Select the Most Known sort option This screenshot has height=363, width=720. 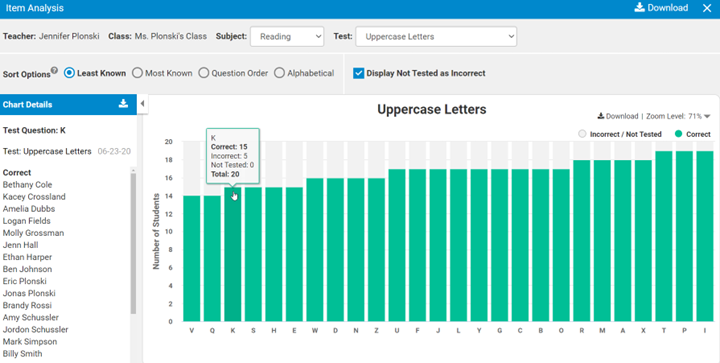tap(137, 73)
